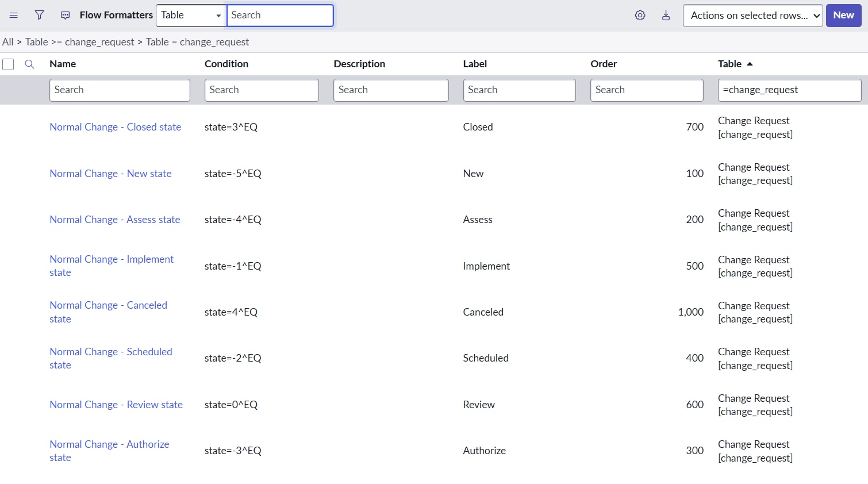
Task: Click the export download icon
Action: click(x=666, y=16)
